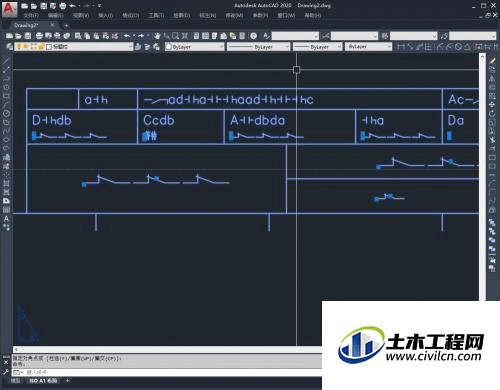The image size is (500, 390).
Task: Open command line customize wrench icon
Action: 6,372
